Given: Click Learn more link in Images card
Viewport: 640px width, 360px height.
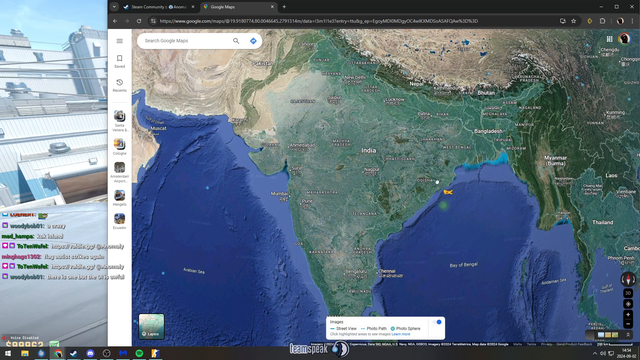Looking at the screenshot, I should 401,334.
